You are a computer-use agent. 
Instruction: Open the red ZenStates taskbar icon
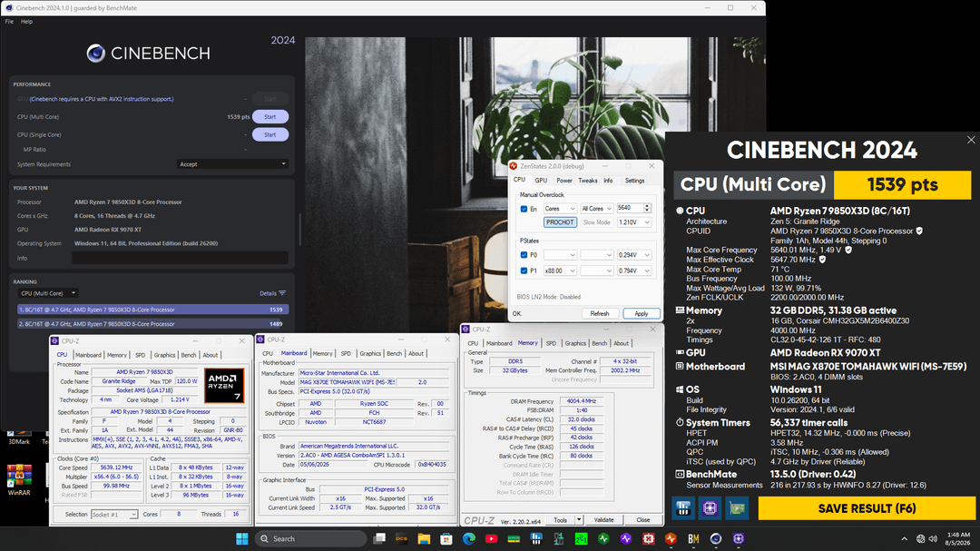pos(671,538)
